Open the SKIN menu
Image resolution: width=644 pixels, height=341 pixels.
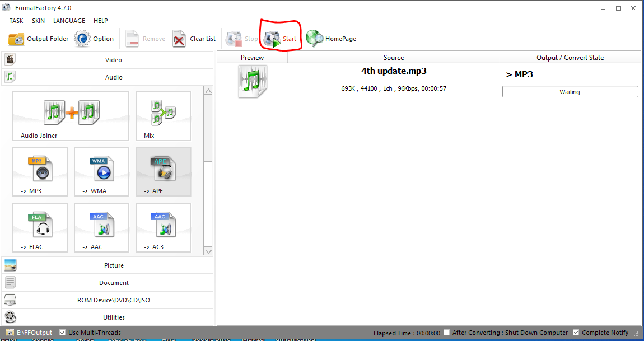pos(38,21)
